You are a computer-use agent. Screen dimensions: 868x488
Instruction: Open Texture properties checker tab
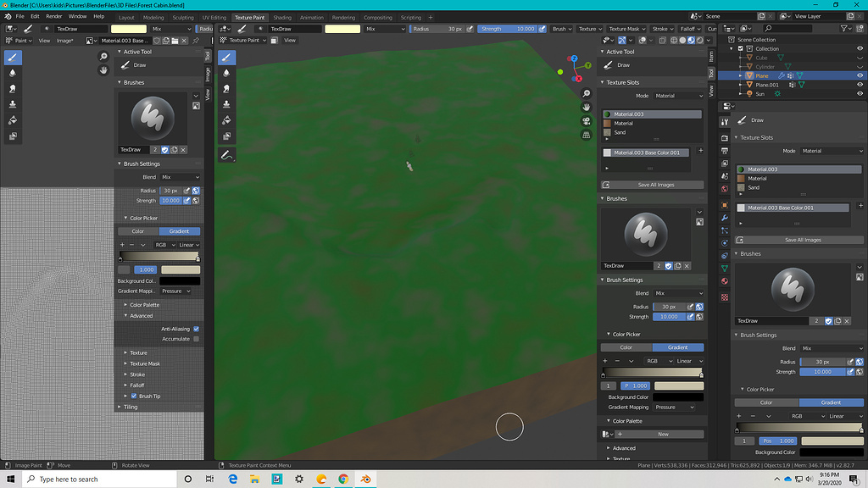point(725,297)
